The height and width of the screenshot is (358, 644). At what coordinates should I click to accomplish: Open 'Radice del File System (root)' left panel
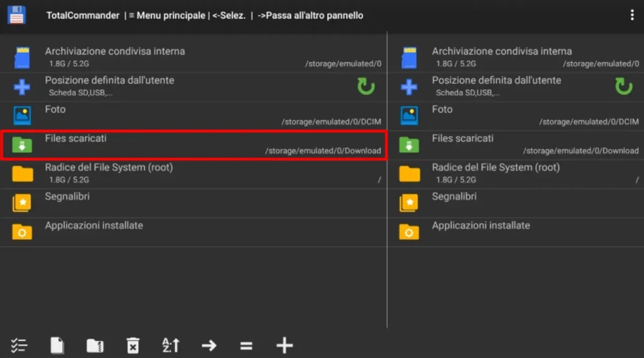(109, 167)
